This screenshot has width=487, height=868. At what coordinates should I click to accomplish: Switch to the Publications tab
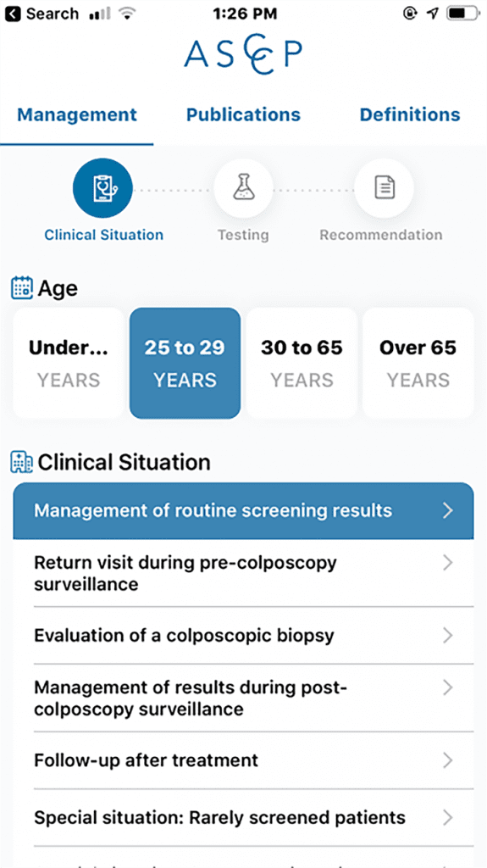[244, 114]
